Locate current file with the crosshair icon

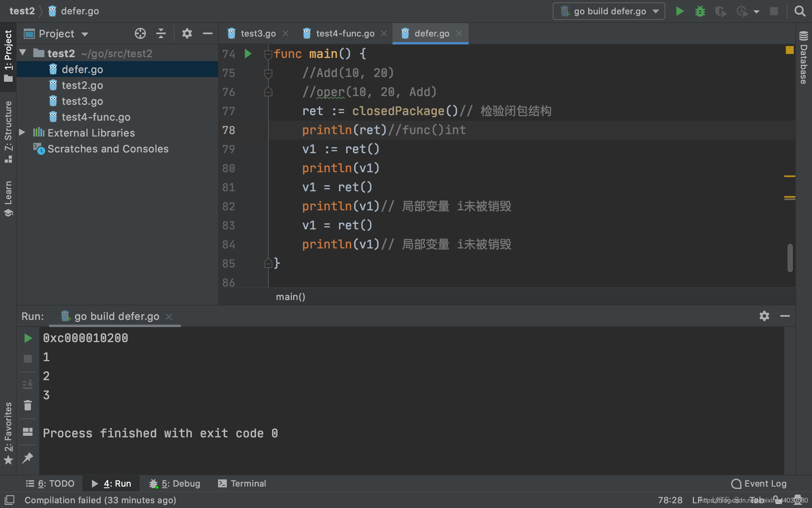(140, 33)
